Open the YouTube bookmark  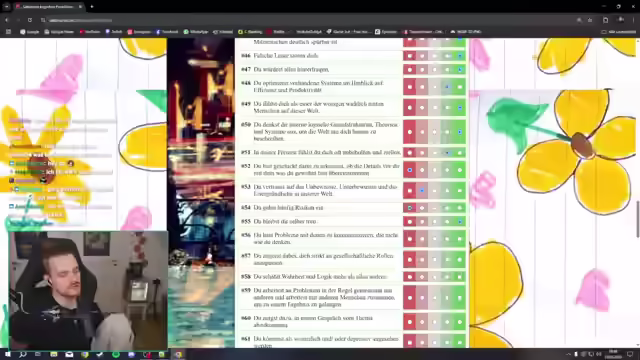pyautogui.click(x=89, y=32)
